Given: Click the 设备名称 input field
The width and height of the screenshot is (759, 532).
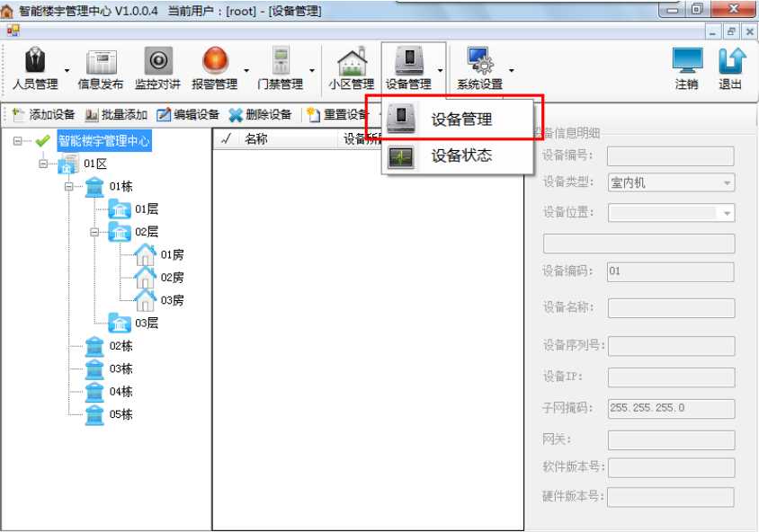Looking at the screenshot, I should [x=671, y=308].
